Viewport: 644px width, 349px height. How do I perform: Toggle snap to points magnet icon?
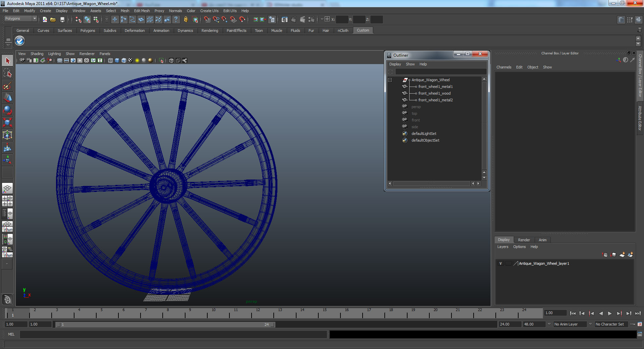pyautogui.click(x=224, y=19)
